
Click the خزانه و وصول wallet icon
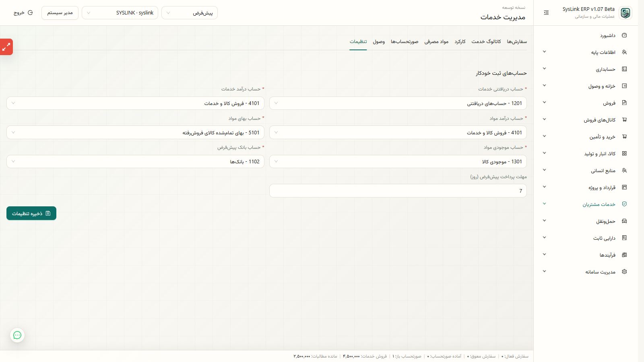pyautogui.click(x=624, y=86)
